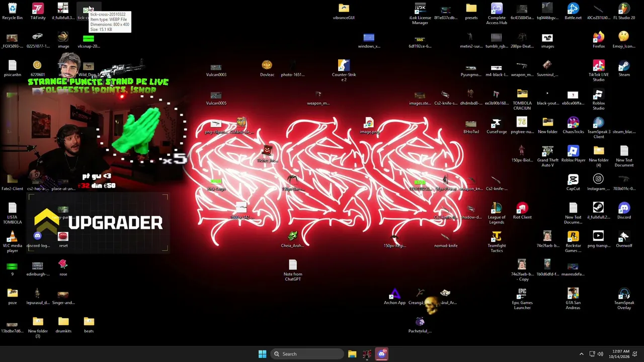Select the GTA San Andreas icon
This screenshot has height=362, width=644.
click(x=573, y=299)
